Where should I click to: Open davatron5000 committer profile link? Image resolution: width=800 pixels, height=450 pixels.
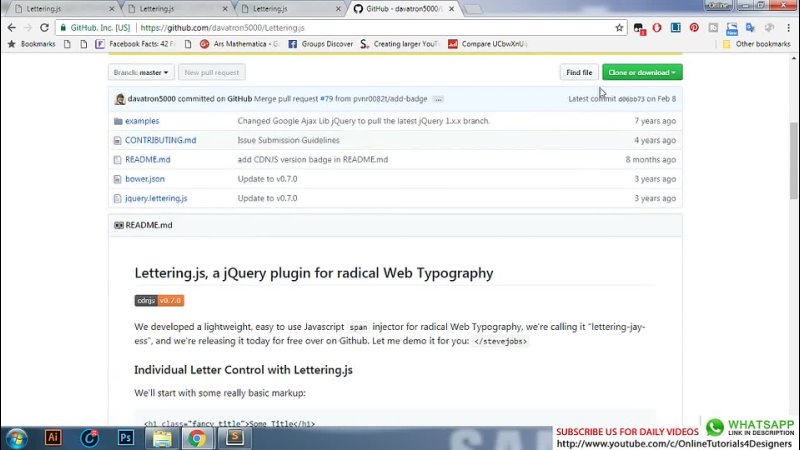pyautogui.click(x=152, y=99)
